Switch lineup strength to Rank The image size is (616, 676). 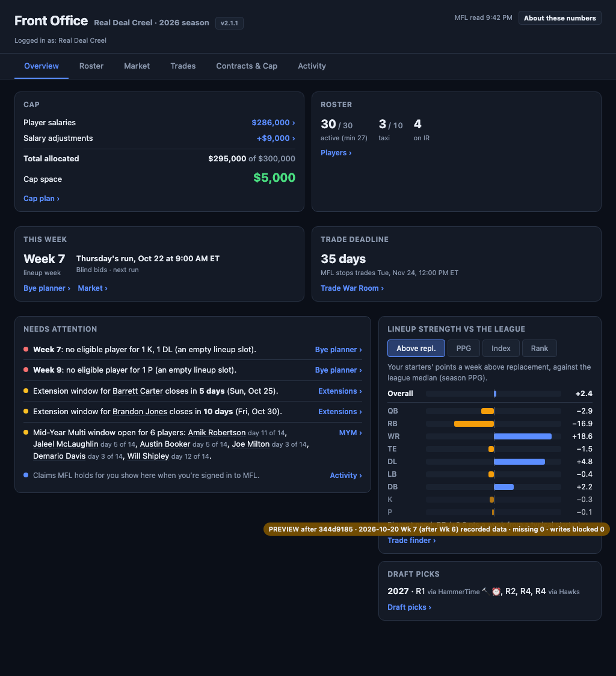click(539, 349)
